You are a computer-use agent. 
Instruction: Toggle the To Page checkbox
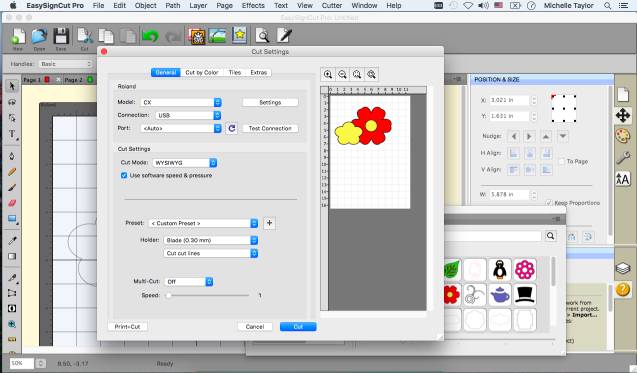[x=561, y=162]
